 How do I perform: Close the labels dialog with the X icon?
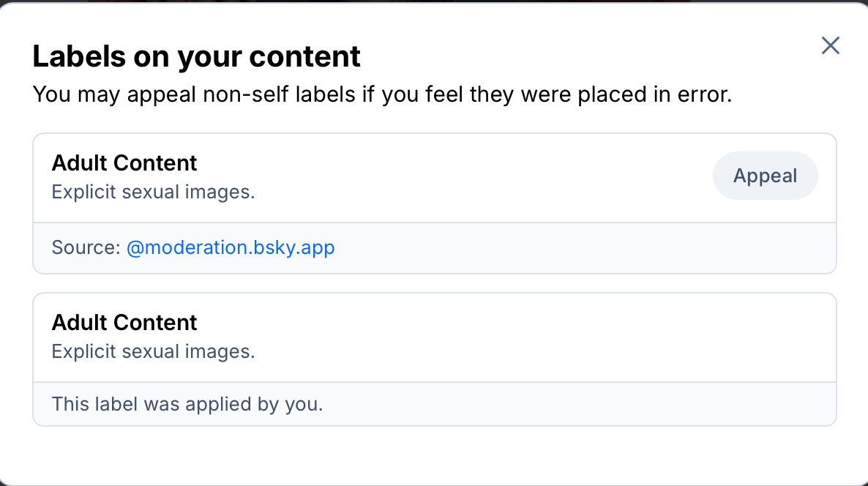click(x=830, y=46)
